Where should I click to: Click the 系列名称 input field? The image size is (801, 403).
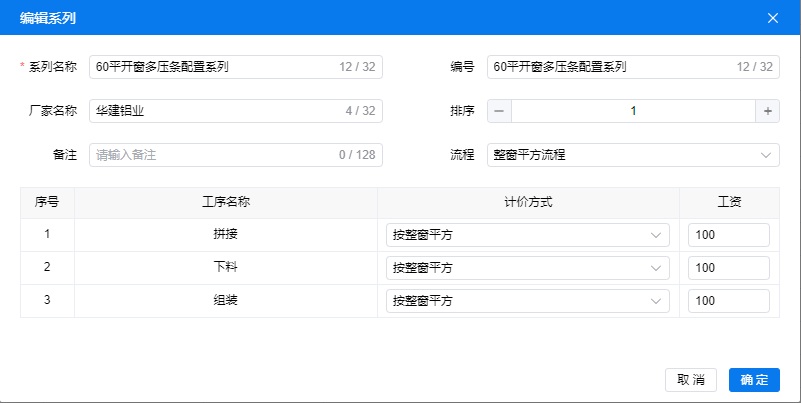tap(212, 67)
